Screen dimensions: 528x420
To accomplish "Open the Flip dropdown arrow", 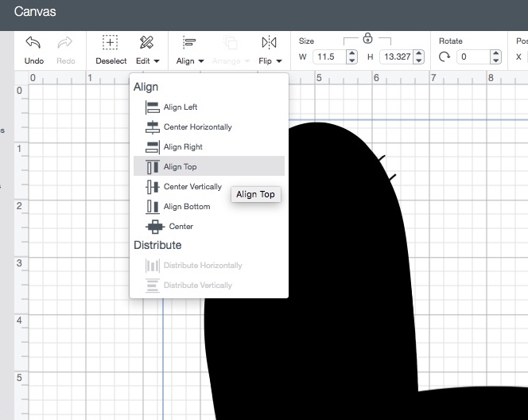I will click(279, 61).
